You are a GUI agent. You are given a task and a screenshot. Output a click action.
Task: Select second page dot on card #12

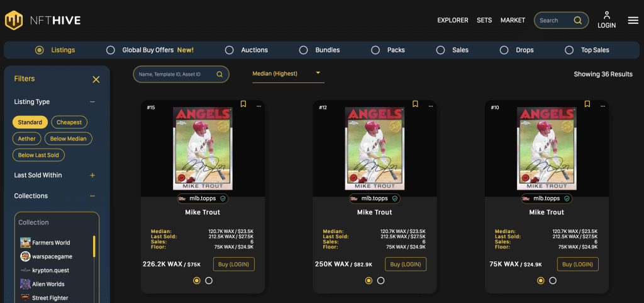[x=380, y=280]
